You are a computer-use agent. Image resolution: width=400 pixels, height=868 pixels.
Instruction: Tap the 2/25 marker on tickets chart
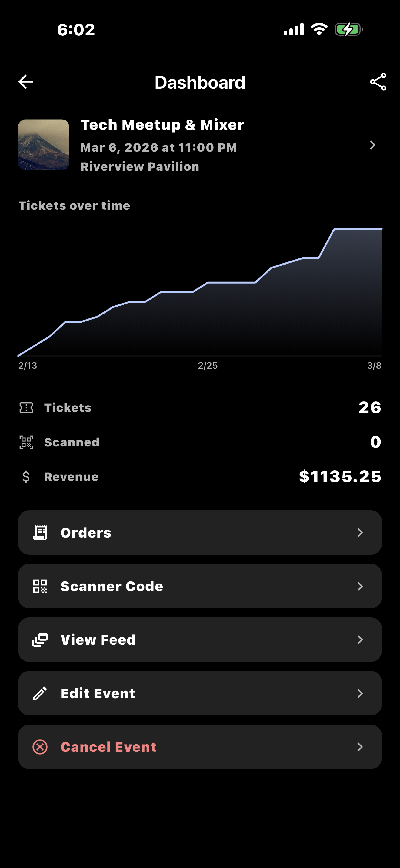[x=208, y=366]
